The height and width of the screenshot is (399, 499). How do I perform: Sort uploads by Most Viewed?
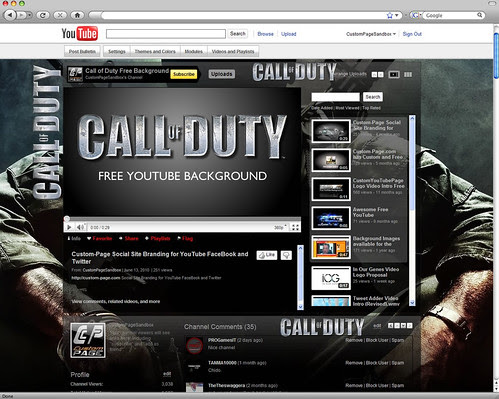point(347,108)
